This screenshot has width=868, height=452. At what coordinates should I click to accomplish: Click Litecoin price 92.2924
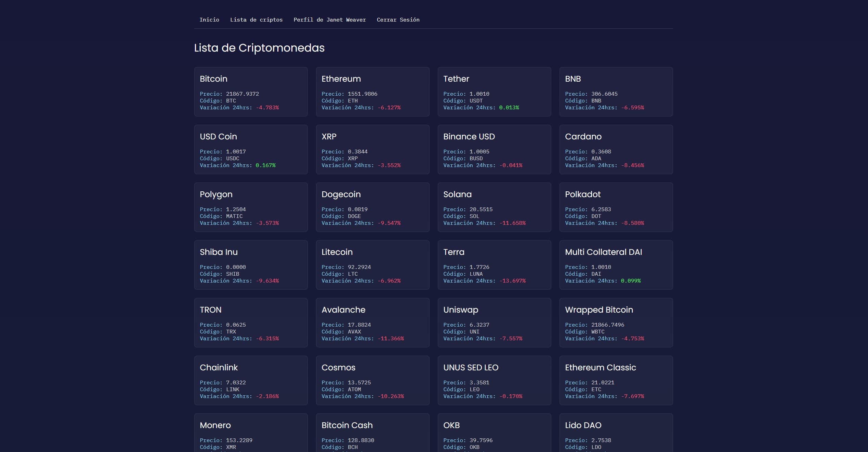point(359,267)
